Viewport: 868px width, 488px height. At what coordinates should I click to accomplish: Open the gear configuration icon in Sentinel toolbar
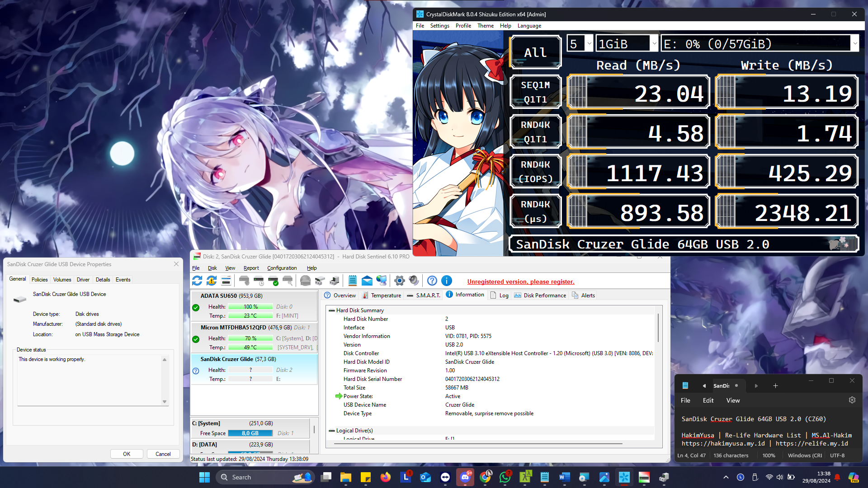(x=399, y=281)
